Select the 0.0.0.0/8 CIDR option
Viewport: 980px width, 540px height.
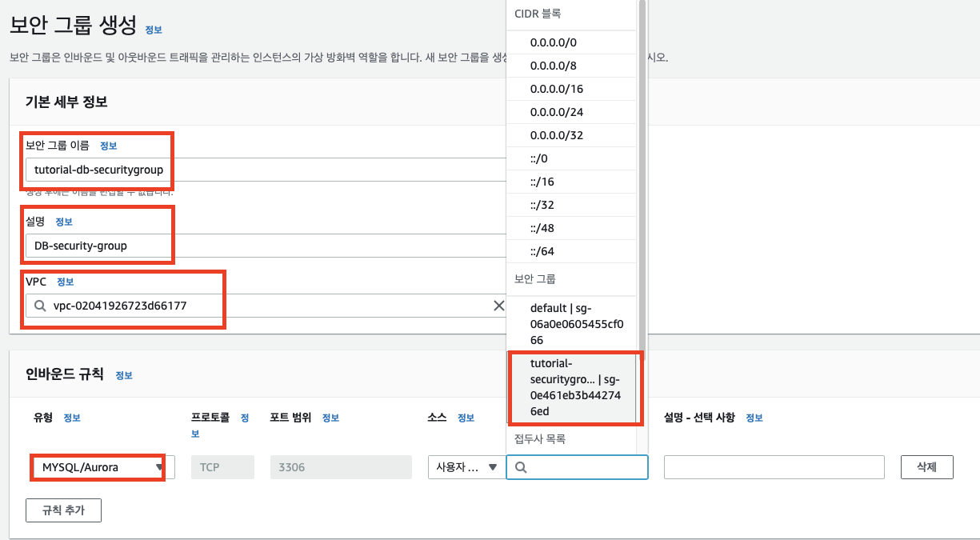(571, 66)
